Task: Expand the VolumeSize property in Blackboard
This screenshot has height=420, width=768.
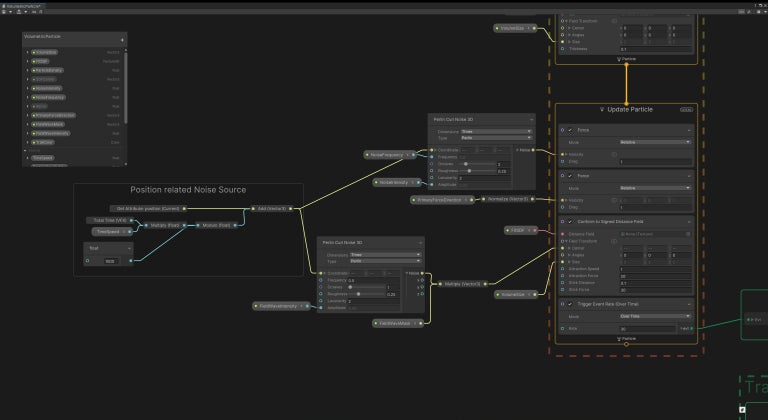Action: tap(27, 52)
